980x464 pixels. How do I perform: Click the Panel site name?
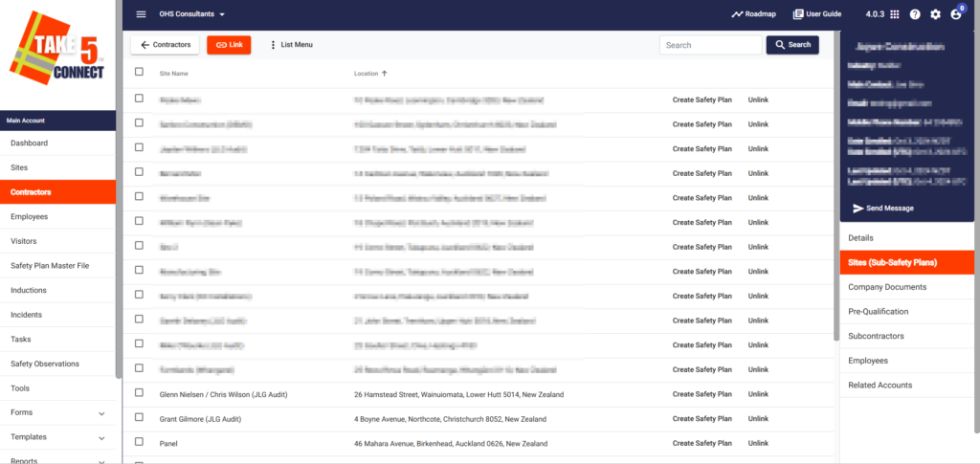click(168, 443)
